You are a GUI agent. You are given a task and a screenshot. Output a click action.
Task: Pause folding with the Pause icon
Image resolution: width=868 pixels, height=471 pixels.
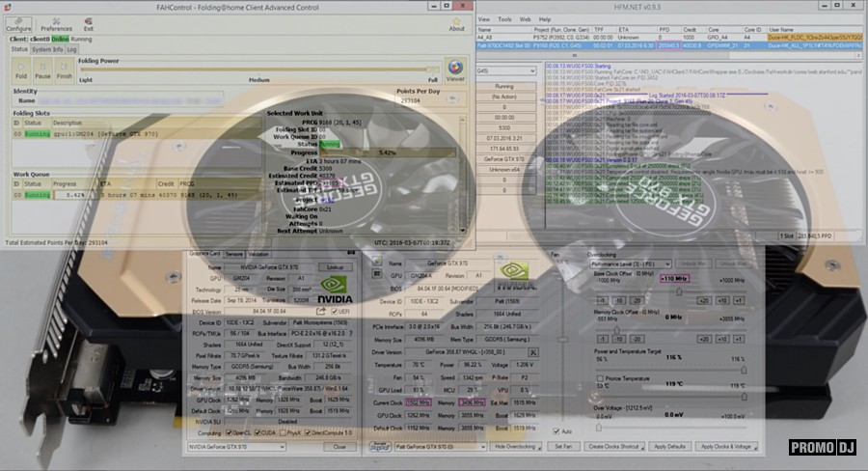click(42, 69)
